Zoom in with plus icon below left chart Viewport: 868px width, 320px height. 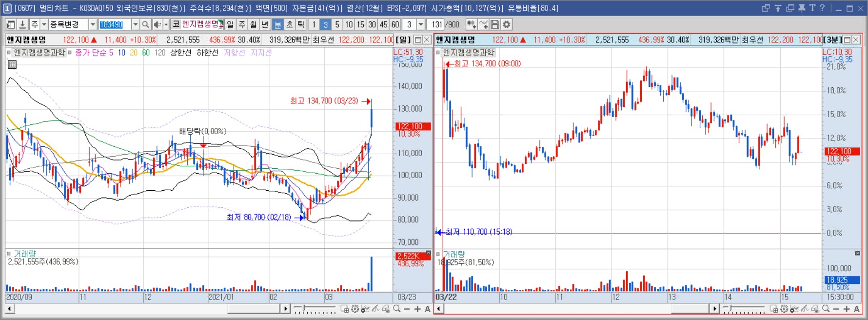(417, 309)
